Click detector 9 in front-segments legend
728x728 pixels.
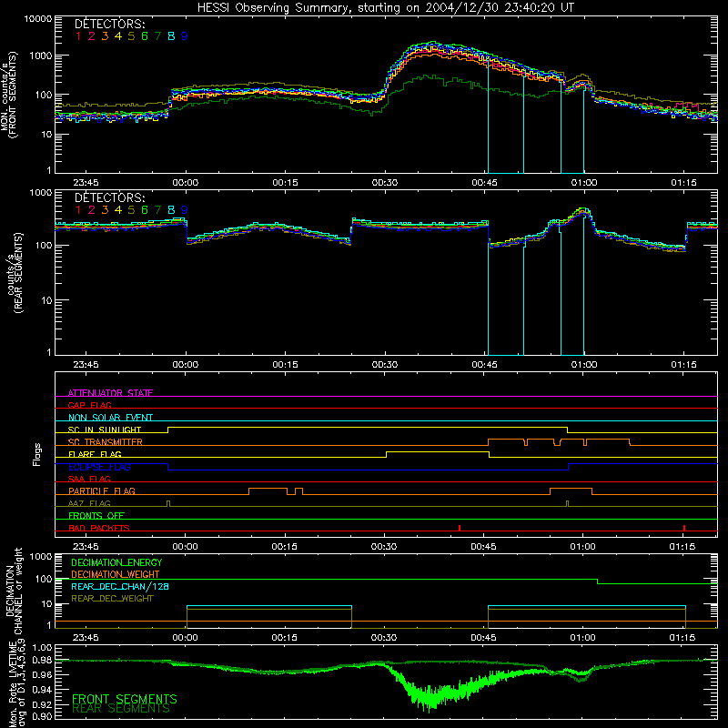(x=185, y=36)
